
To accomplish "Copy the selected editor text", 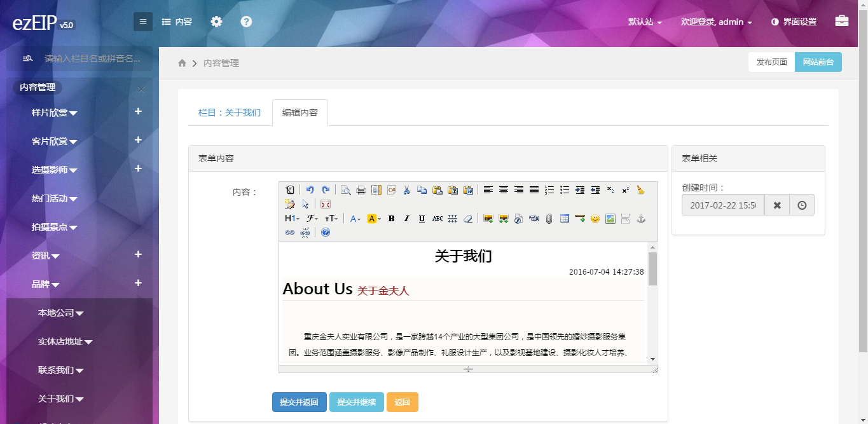I will (422, 189).
